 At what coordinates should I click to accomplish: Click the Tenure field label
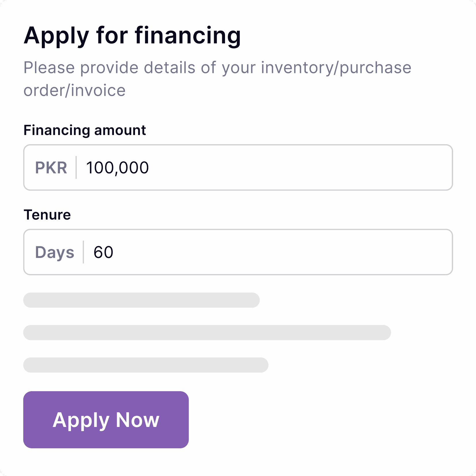(48, 214)
